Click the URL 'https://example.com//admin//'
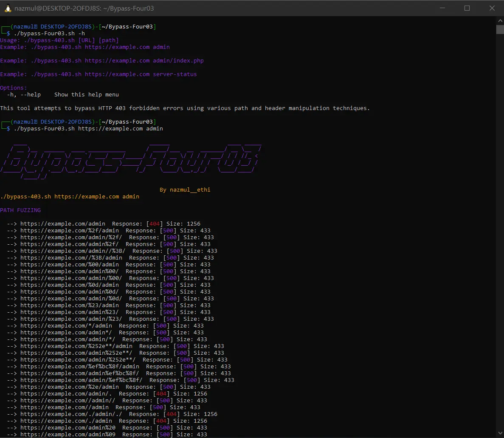This screenshot has height=438, width=504. coord(68,400)
